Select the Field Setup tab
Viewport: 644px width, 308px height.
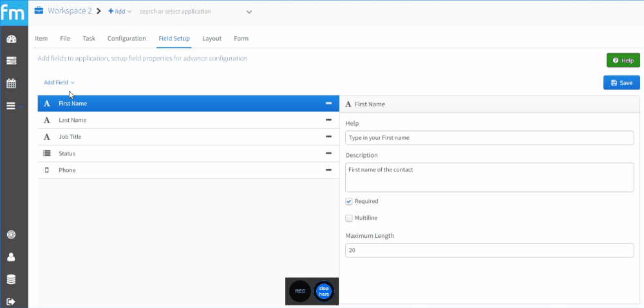(174, 38)
